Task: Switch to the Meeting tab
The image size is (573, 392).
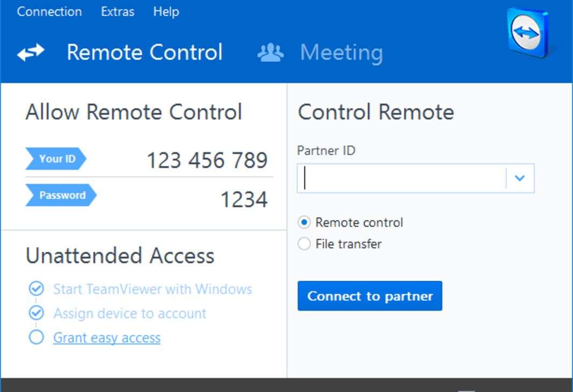Action: coord(341,53)
